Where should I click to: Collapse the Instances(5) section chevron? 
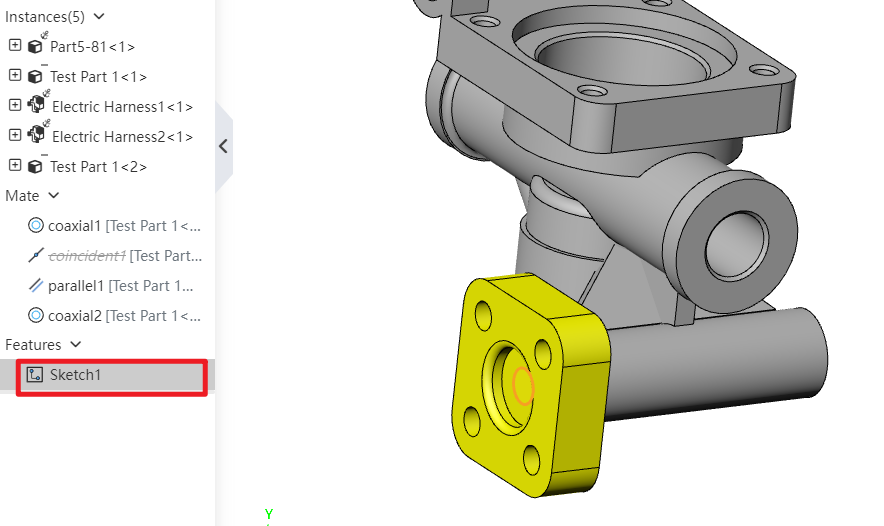pyautogui.click(x=99, y=16)
